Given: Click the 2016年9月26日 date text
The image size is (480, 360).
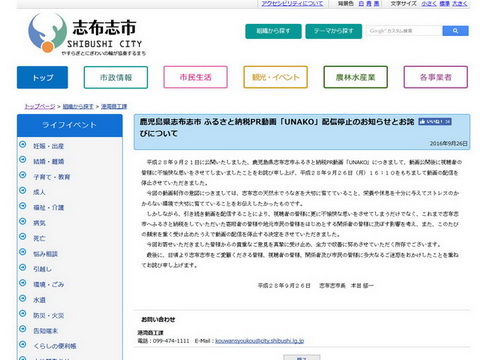Looking at the screenshot, I should click(x=449, y=143).
